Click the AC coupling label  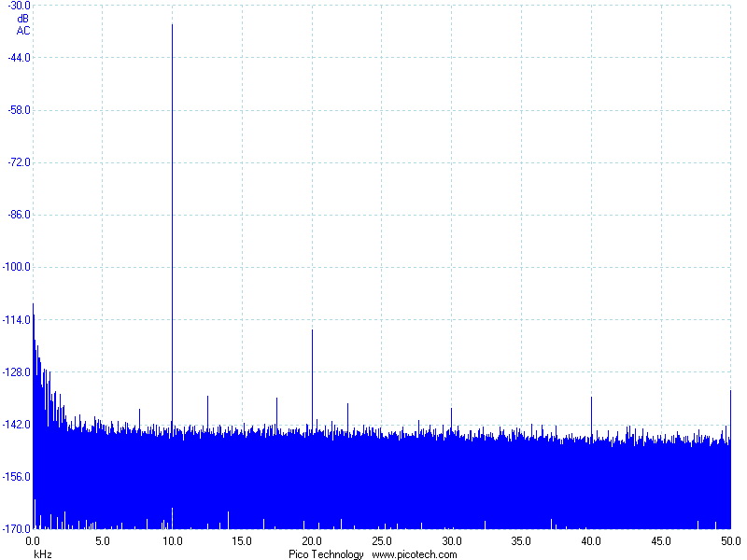click(x=22, y=31)
